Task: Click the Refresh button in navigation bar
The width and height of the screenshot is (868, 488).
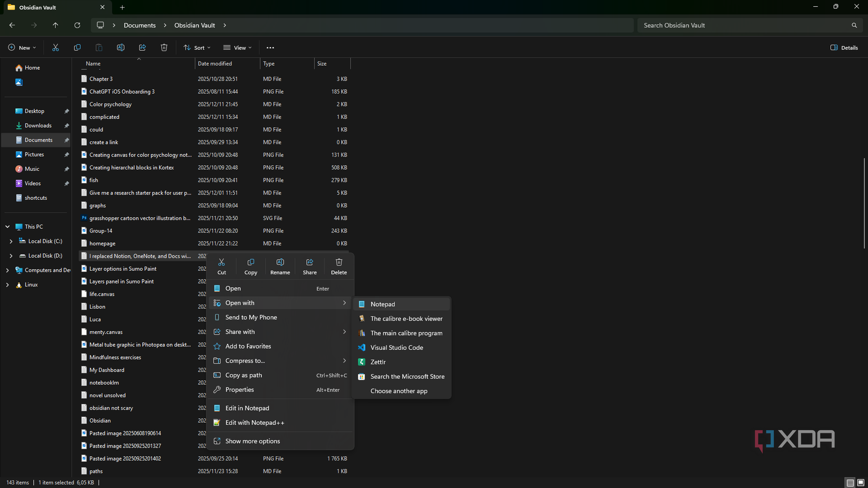Action: [x=77, y=25]
